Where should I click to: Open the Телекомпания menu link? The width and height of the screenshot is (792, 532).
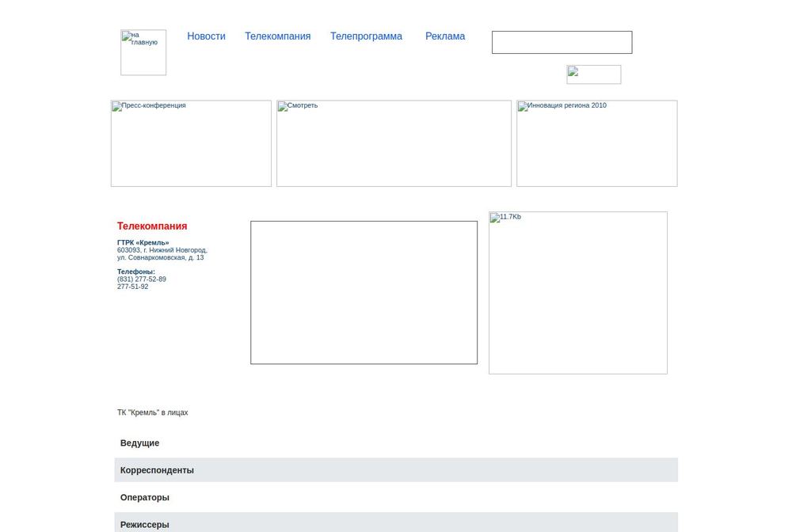pyautogui.click(x=278, y=36)
